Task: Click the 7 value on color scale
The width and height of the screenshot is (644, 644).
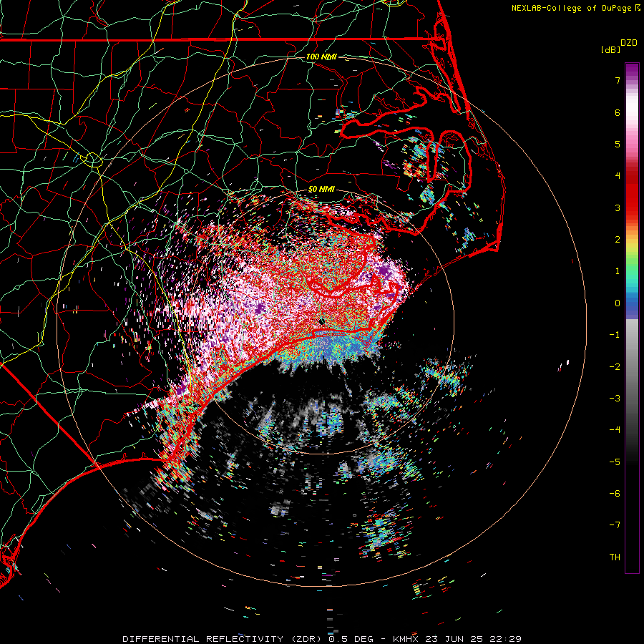Action: 618,80
